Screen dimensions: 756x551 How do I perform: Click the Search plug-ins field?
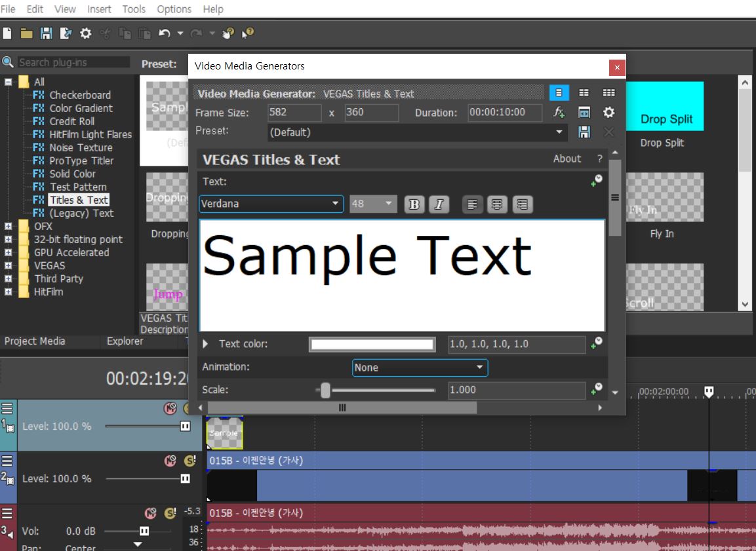(x=73, y=62)
